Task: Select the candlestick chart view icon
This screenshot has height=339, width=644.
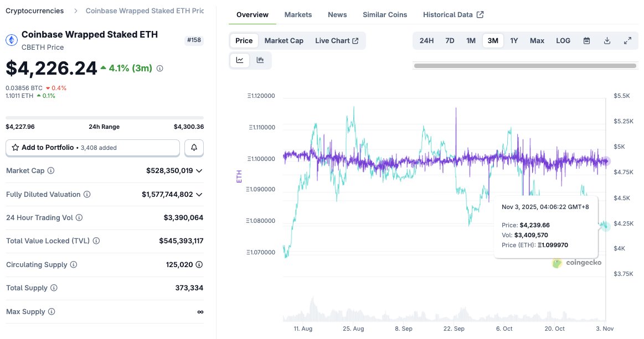Action: tap(260, 60)
